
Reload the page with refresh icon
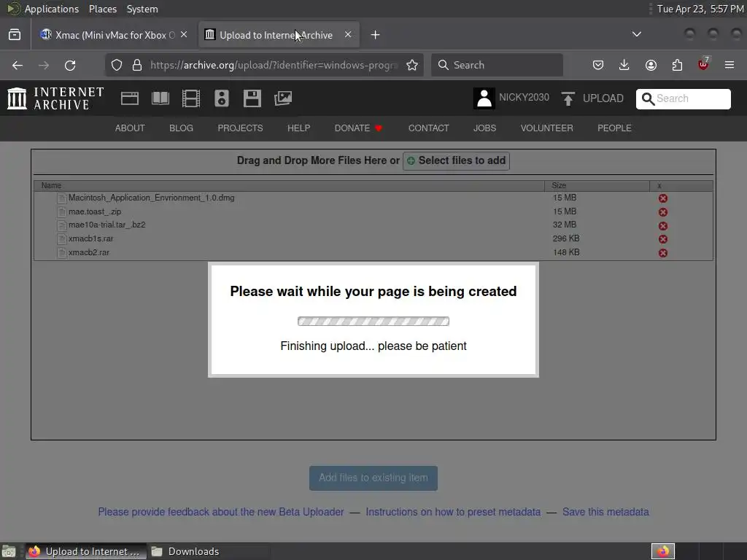click(70, 65)
